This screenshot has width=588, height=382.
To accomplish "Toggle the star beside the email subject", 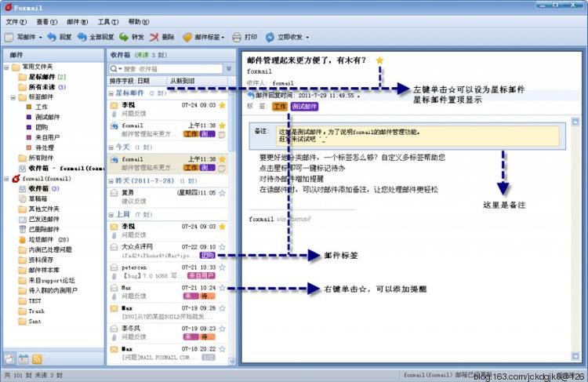I will [379, 60].
